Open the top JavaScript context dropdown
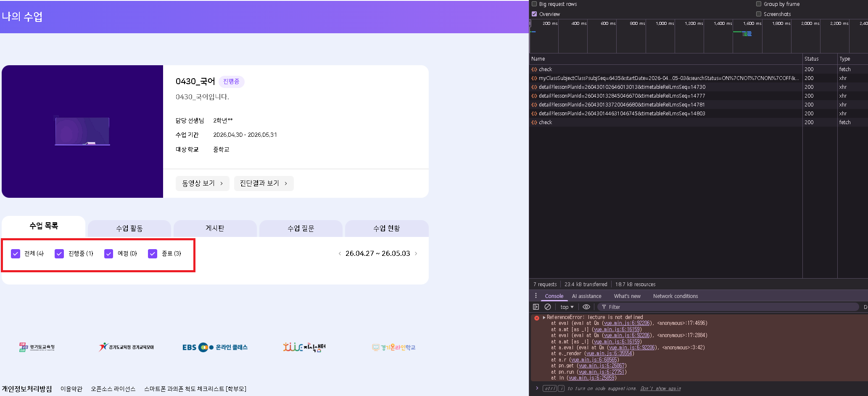 (567, 307)
